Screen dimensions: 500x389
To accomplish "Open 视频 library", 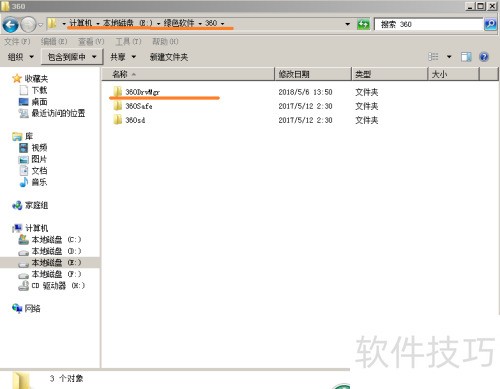I will click(x=39, y=148).
